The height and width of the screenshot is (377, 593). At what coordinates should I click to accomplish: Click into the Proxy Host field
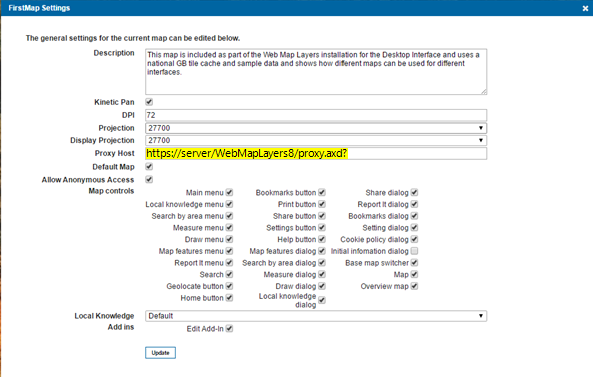tap(316, 153)
